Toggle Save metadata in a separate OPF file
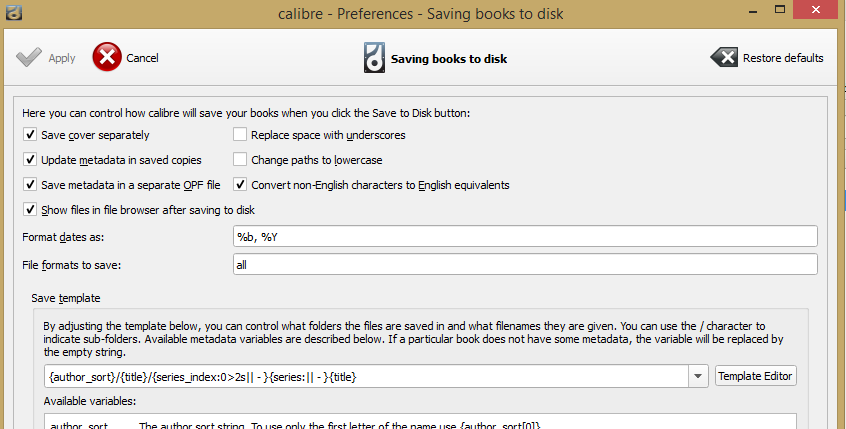The width and height of the screenshot is (846, 429). [30, 184]
